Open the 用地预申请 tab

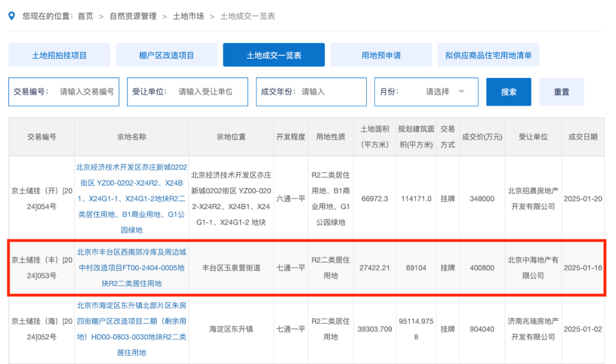[381, 55]
